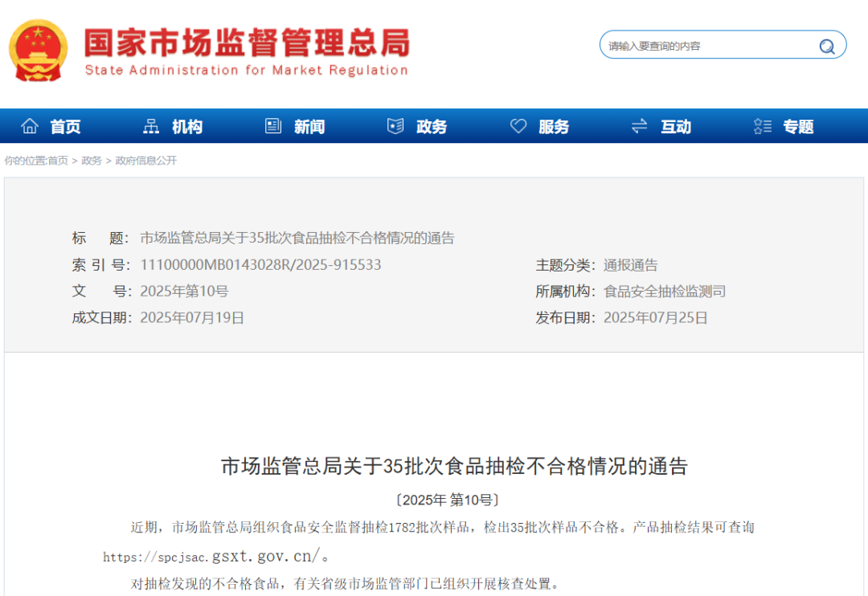
Task: Click the https://spcjsac.gsxt.gov.cn/ URL text
Action: click(x=212, y=556)
